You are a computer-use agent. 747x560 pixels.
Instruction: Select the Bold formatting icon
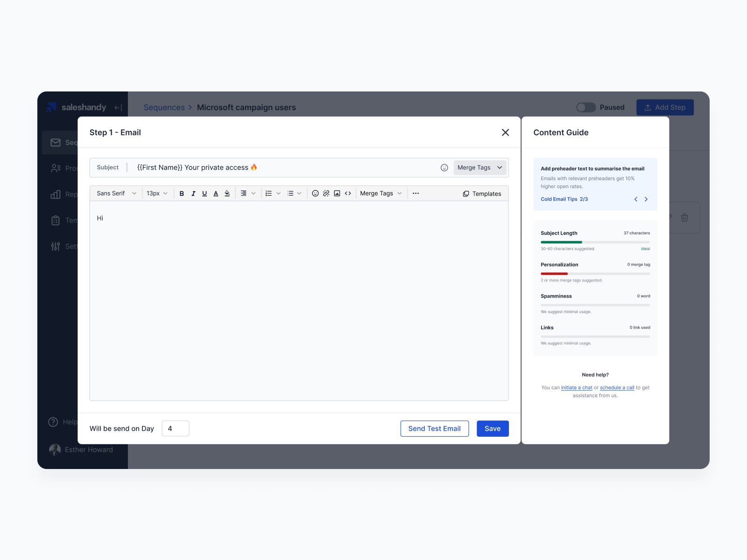click(182, 193)
